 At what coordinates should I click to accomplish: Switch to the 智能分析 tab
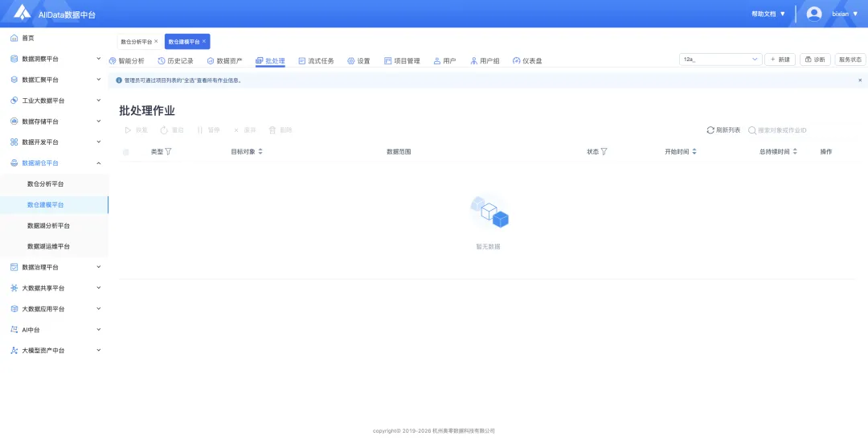point(126,61)
